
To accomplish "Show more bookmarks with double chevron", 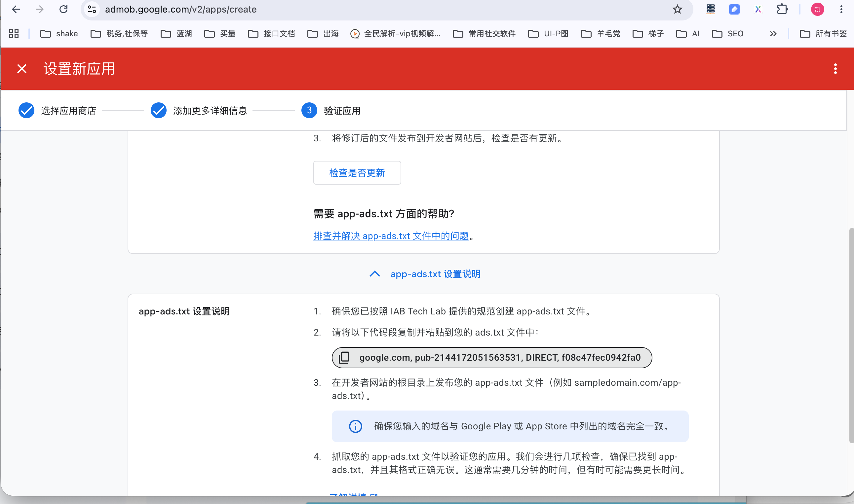I will pyautogui.click(x=773, y=34).
